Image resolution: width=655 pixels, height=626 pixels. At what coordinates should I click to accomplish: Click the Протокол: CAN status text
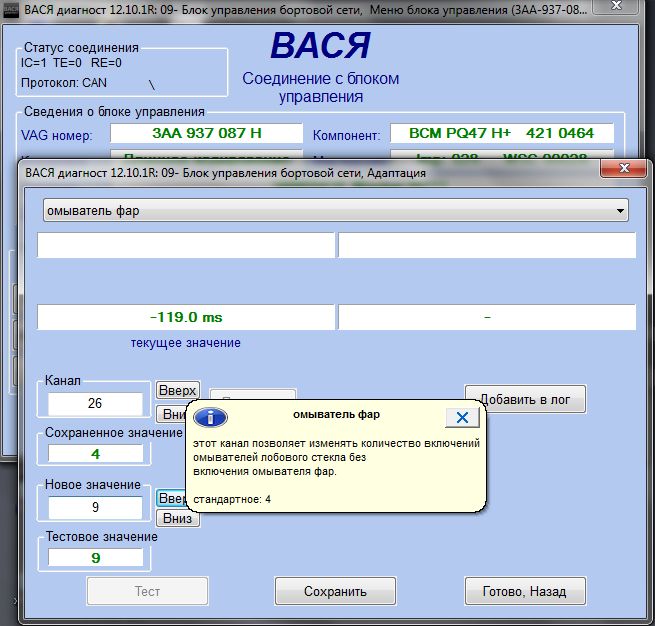pos(63,83)
